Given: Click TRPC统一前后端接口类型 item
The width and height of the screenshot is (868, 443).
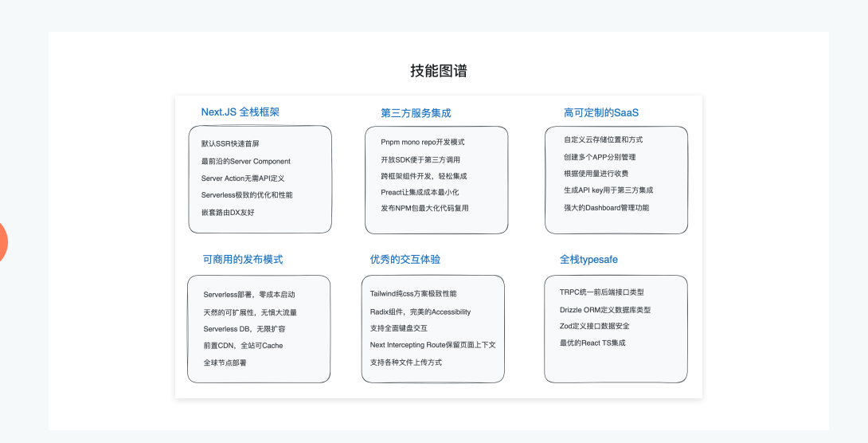Looking at the screenshot, I should click(x=601, y=292).
